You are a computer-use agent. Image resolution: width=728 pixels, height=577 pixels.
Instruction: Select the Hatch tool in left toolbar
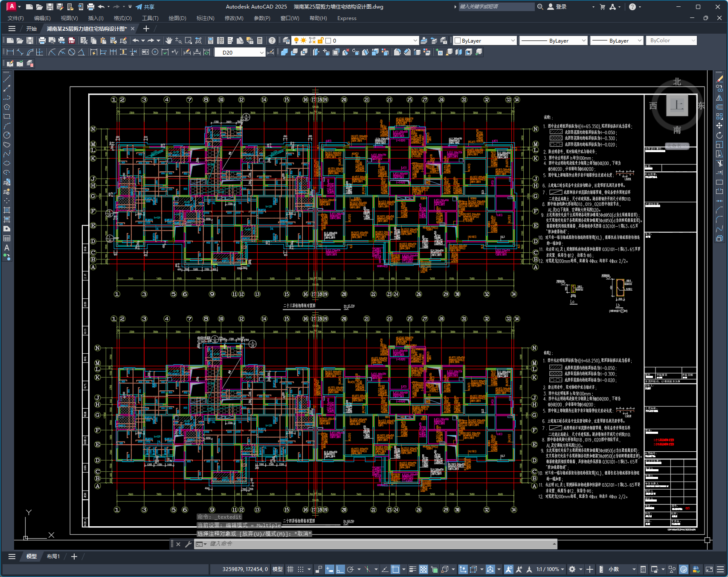(7, 210)
